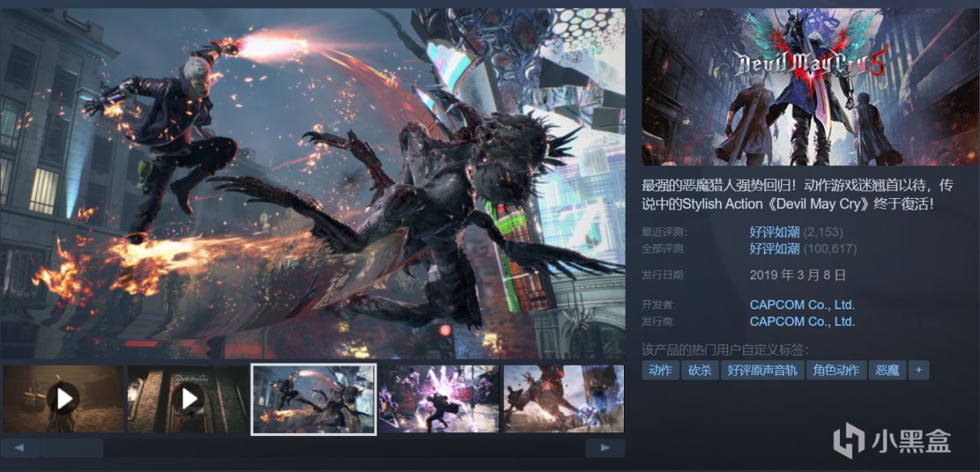This screenshot has height=472, width=980.
Task: Click the release date 2019 年 3 月 8 日
Action: click(x=798, y=275)
